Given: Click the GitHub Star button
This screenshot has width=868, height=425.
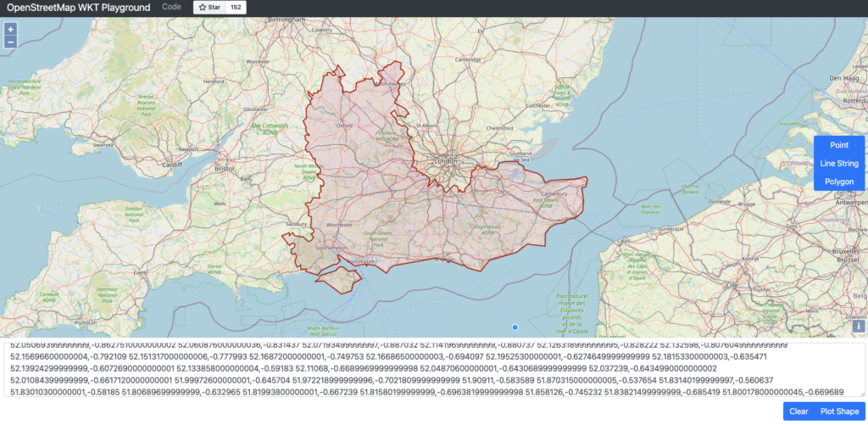Looking at the screenshot, I should pyautogui.click(x=209, y=8).
